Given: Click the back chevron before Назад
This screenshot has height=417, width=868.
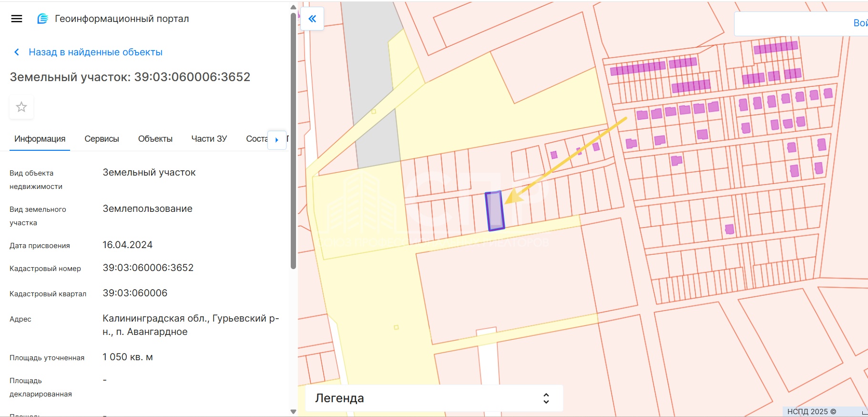Looking at the screenshot, I should pos(17,52).
